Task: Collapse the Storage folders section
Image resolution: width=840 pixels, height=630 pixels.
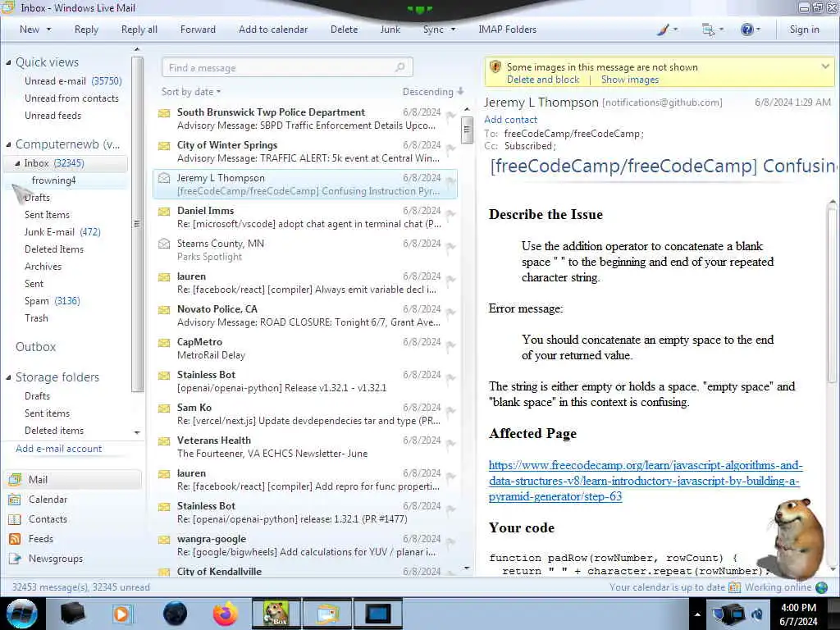Action: click(8, 377)
